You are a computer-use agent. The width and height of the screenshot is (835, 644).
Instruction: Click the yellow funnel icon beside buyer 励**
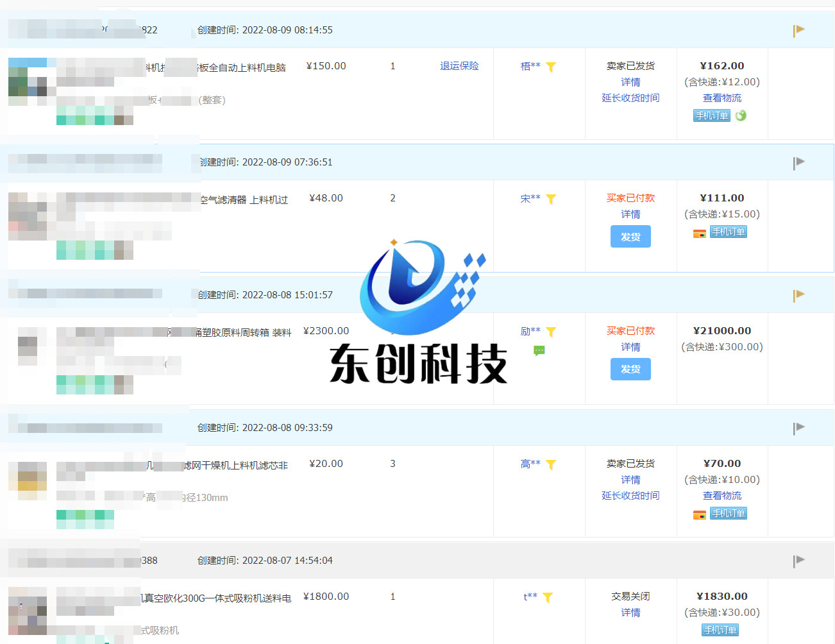coord(551,332)
